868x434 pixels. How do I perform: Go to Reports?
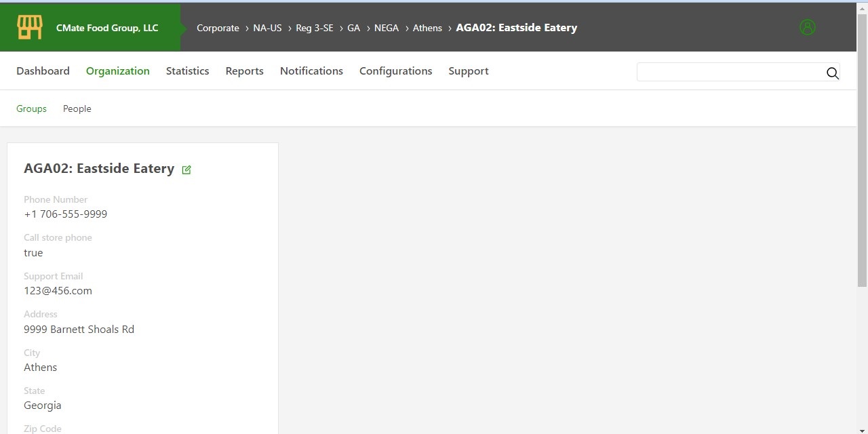(x=244, y=71)
